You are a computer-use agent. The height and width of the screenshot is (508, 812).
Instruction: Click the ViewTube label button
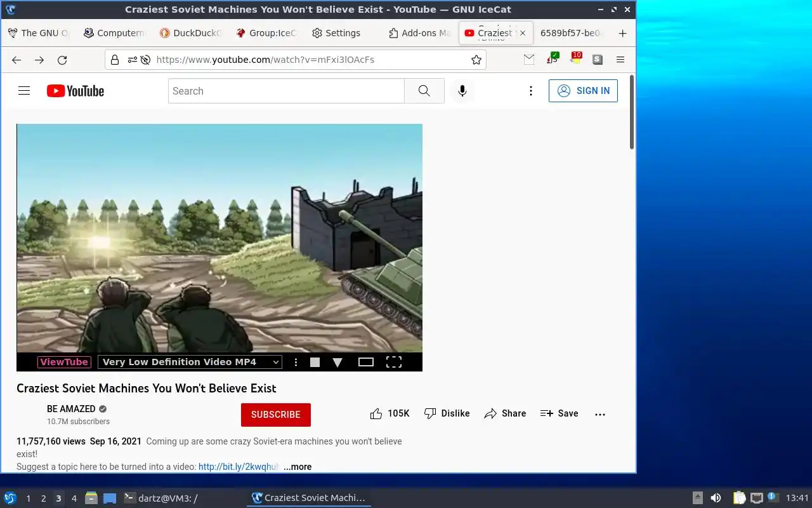coord(64,362)
